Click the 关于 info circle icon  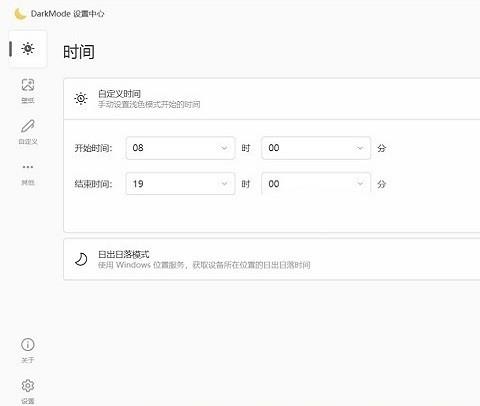[x=28, y=344]
